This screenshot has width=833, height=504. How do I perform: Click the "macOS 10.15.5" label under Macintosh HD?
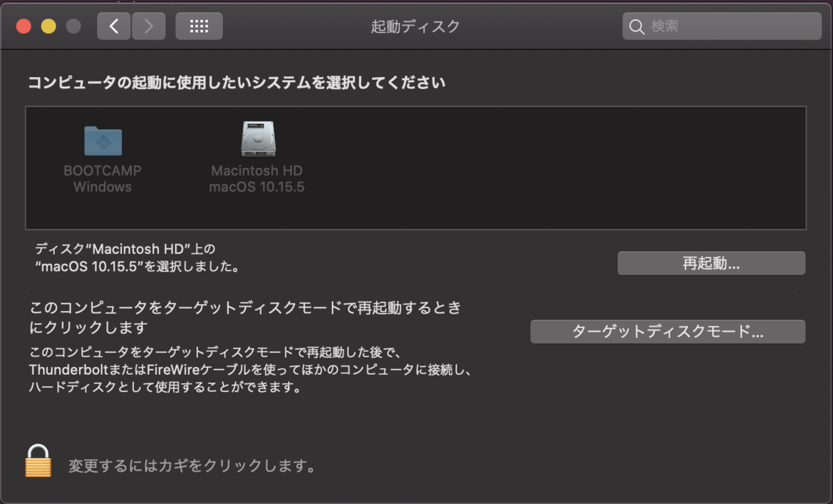click(x=257, y=187)
